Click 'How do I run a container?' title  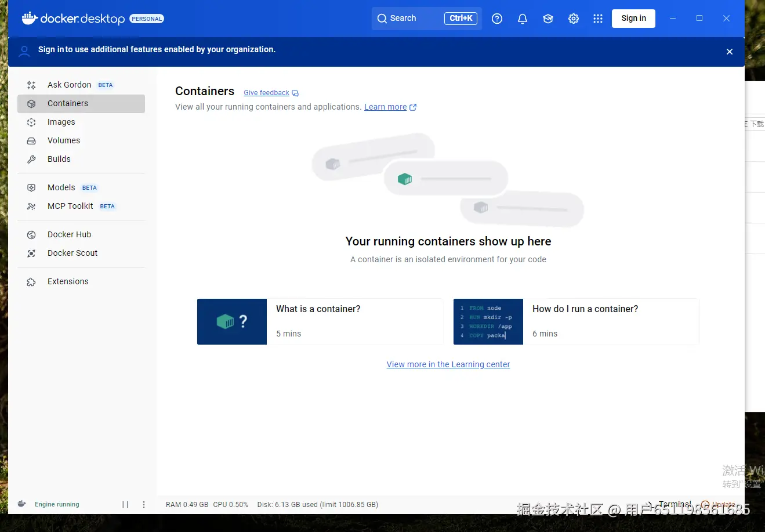pyautogui.click(x=585, y=309)
